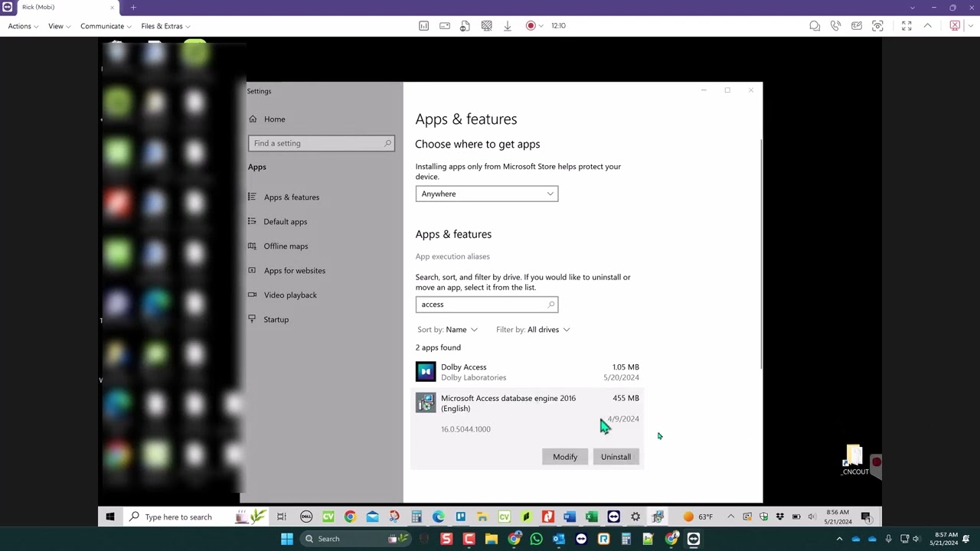Open Settings gear on remote taskbar
The image size is (980, 551).
tap(635, 517)
